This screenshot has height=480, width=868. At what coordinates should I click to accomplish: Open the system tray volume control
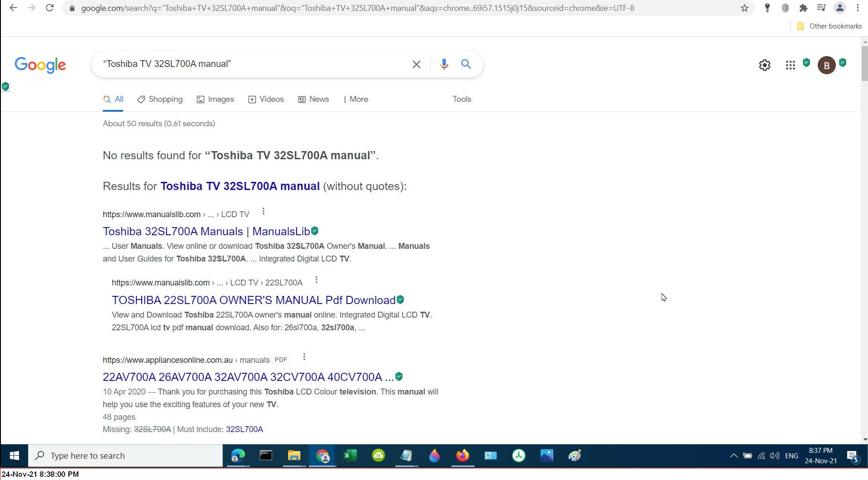click(775, 456)
